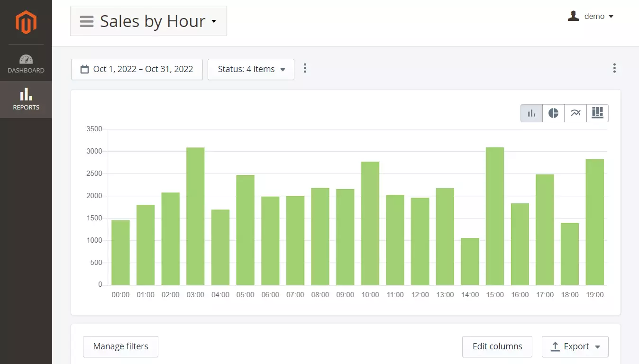The height and width of the screenshot is (364, 639).
Task: Expand the Sales by Hour report dropdown
Action: (214, 21)
